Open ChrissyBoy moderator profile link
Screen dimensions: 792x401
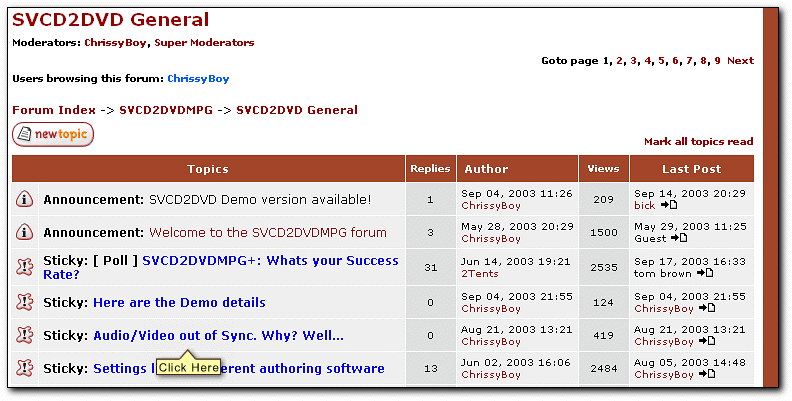115,42
